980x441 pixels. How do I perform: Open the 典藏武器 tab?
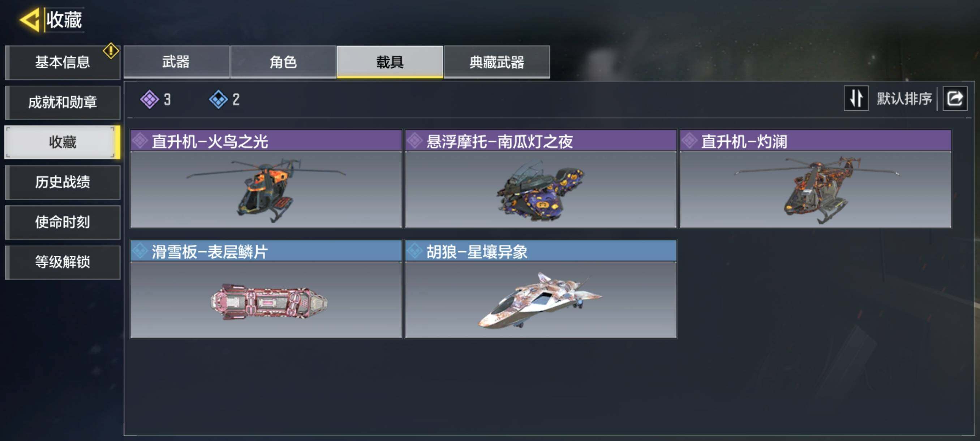tap(497, 62)
